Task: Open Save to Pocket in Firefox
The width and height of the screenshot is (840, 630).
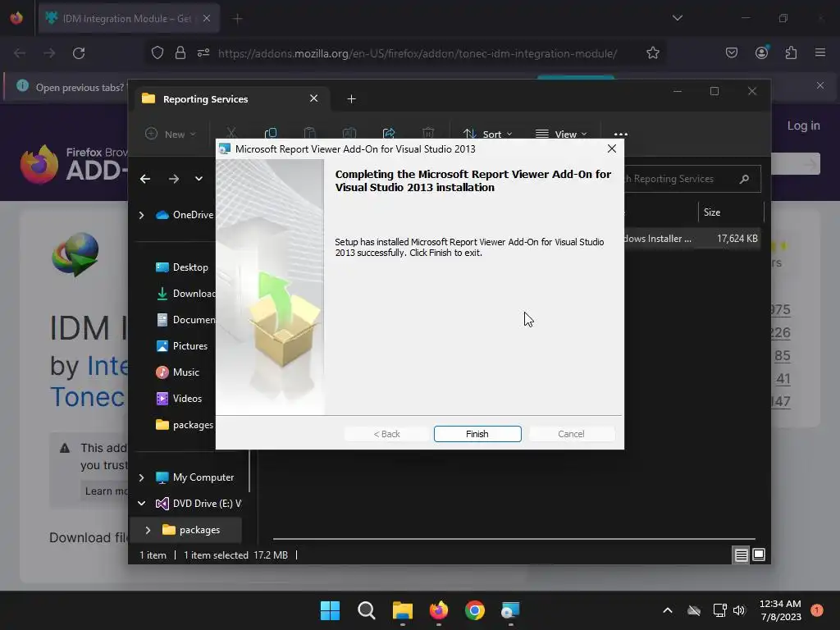Action: (731, 52)
